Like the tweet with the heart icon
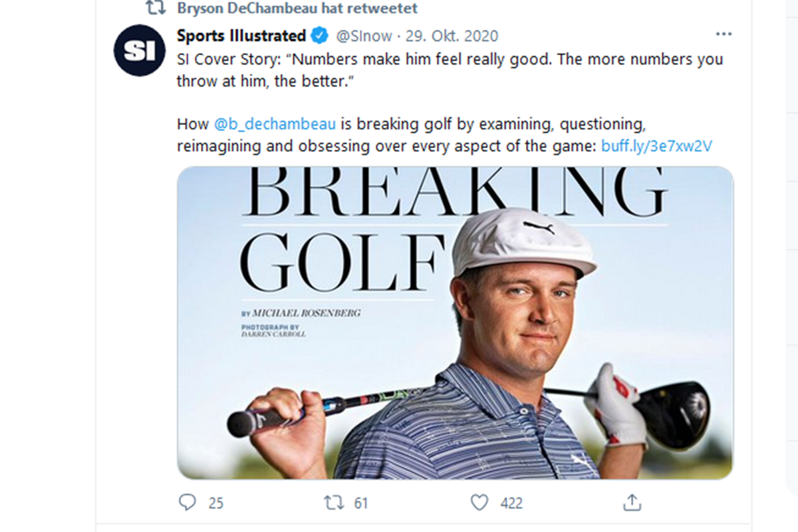This screenshot has width=798, height=532. point(479,503)
